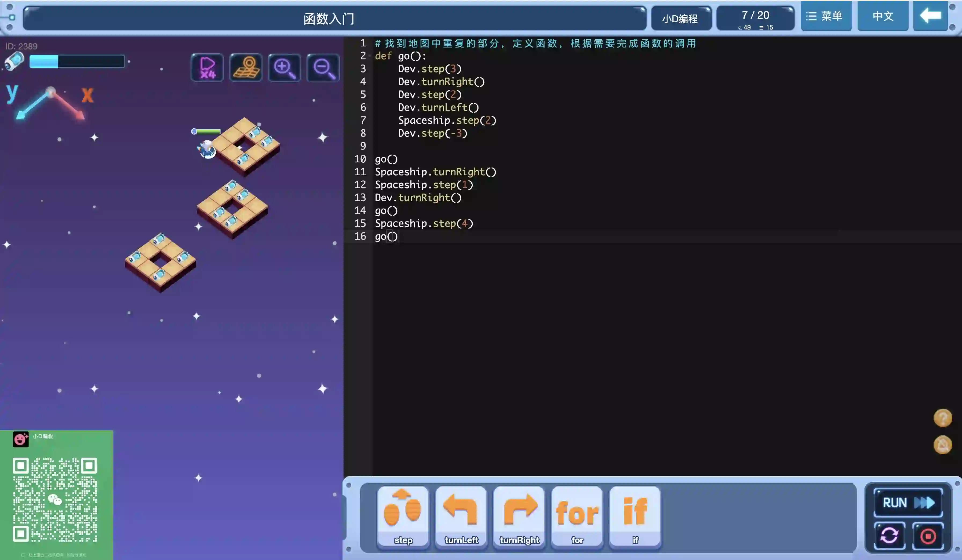Collapse the def go() function fold arrow
962x560 pixels.
(x=370, y=56)
